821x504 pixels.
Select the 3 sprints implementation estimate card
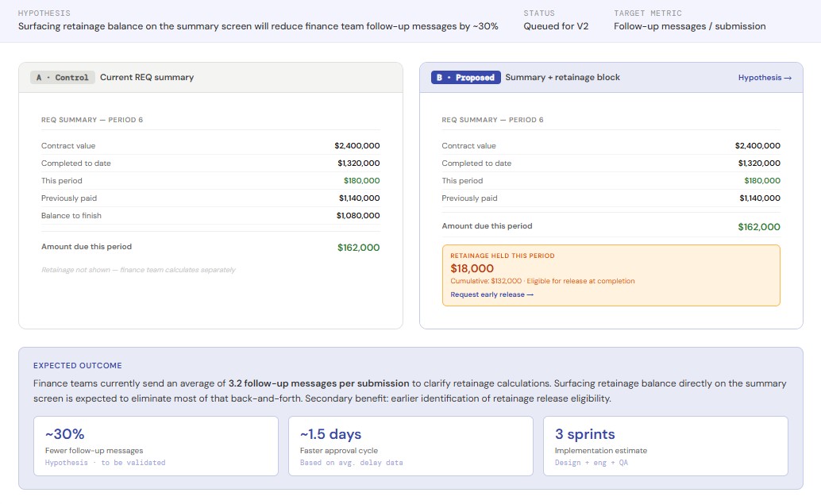pyautogui.click(x=665, y=446)
